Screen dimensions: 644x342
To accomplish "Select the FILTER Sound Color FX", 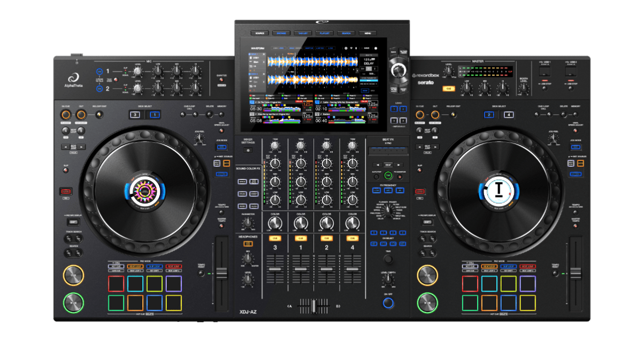I will coord(253,206).
